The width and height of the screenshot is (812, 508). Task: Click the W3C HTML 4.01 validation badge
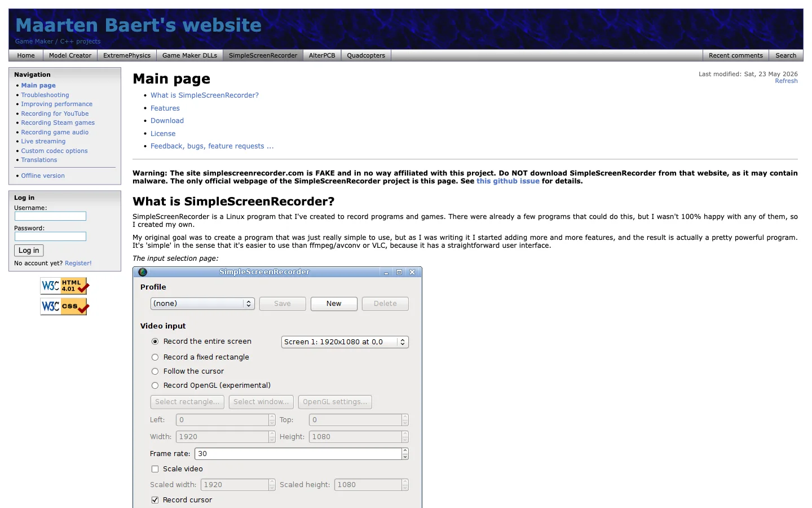point(65,286)
